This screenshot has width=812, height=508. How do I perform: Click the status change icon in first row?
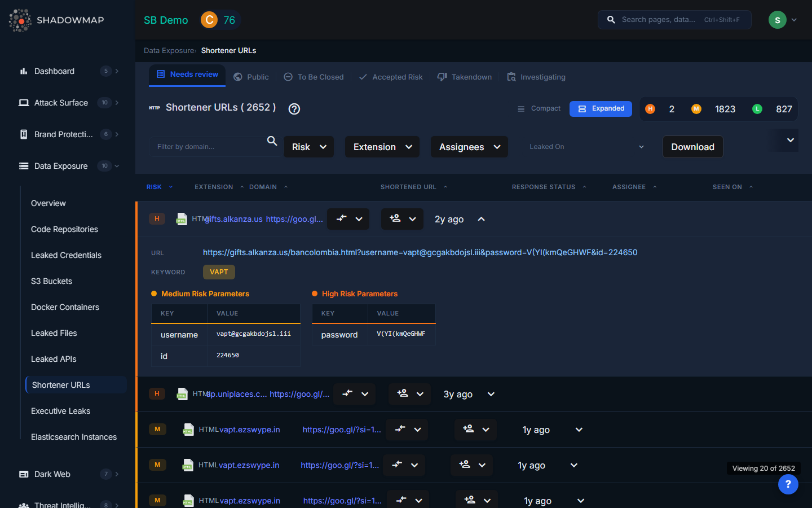[342, 218]
